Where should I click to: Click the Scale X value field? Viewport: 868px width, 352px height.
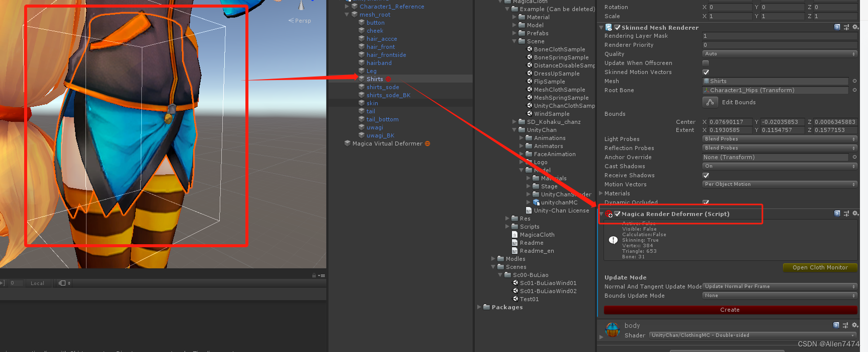click(x=730, y=16)
